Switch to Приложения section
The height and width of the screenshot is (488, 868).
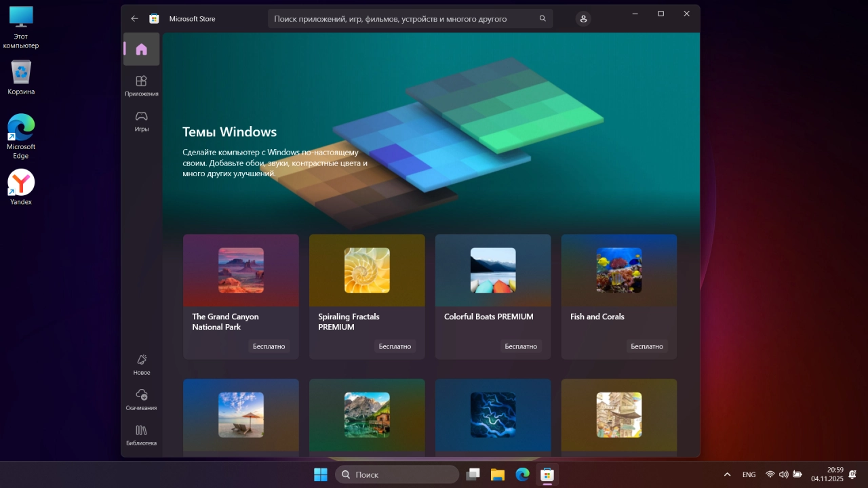pos(141,85)
